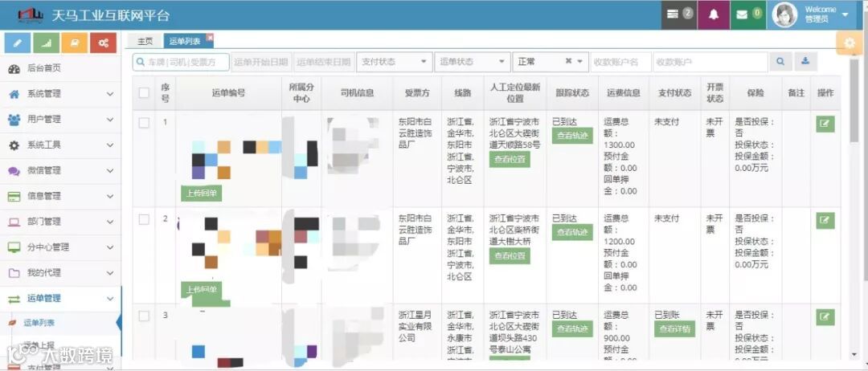The image size is (868, 371).
Task: Expand the 部门管理 menu chevron
Action: pos(109,222)
